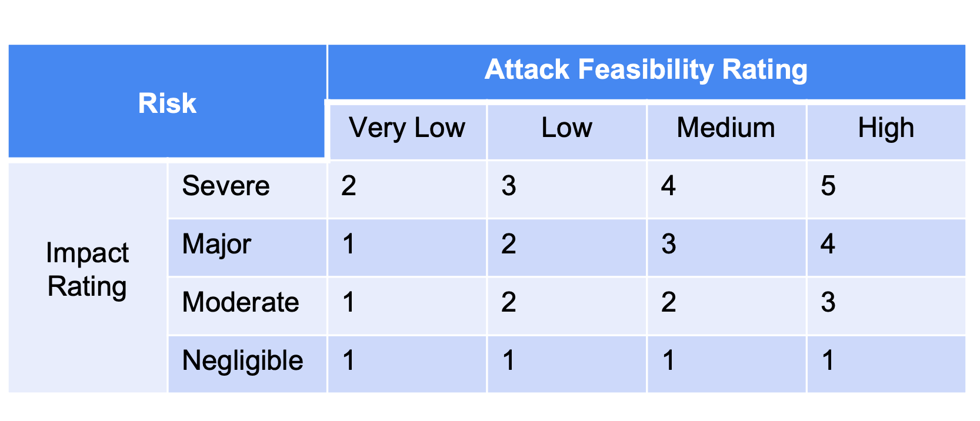
Task: Click the Major / Medium cell showing 3
Action: (726, 248)
